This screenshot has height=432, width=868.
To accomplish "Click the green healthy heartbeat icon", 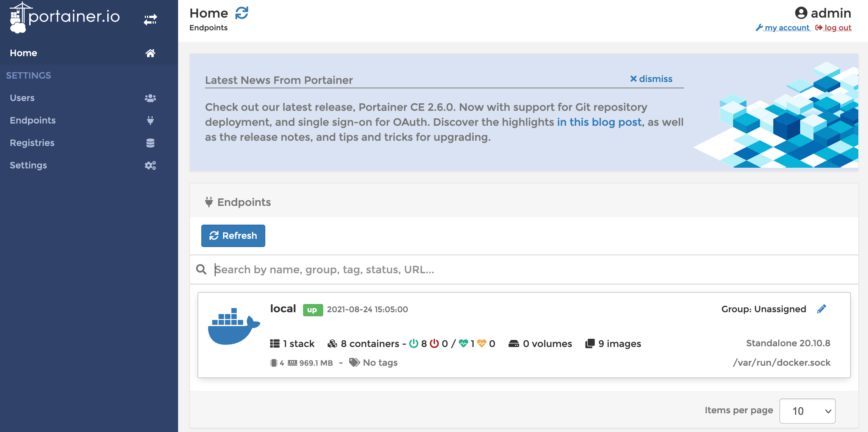I will [464, 343].
